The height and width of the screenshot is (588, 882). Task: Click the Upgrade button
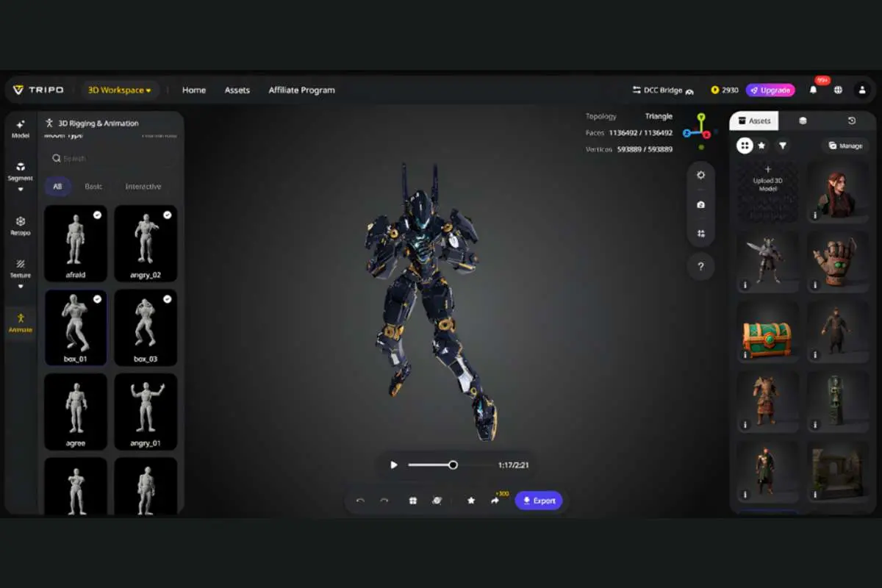pos(770,90)
